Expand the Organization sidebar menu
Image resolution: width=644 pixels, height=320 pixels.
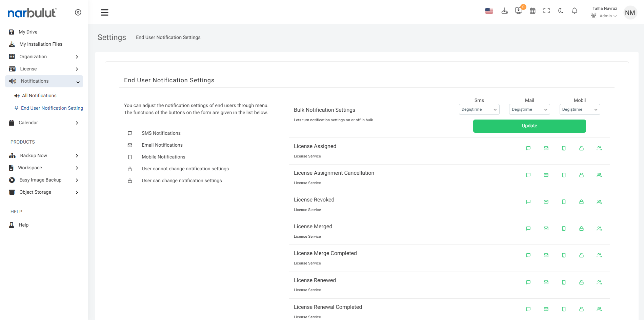(x=44, y=57)
